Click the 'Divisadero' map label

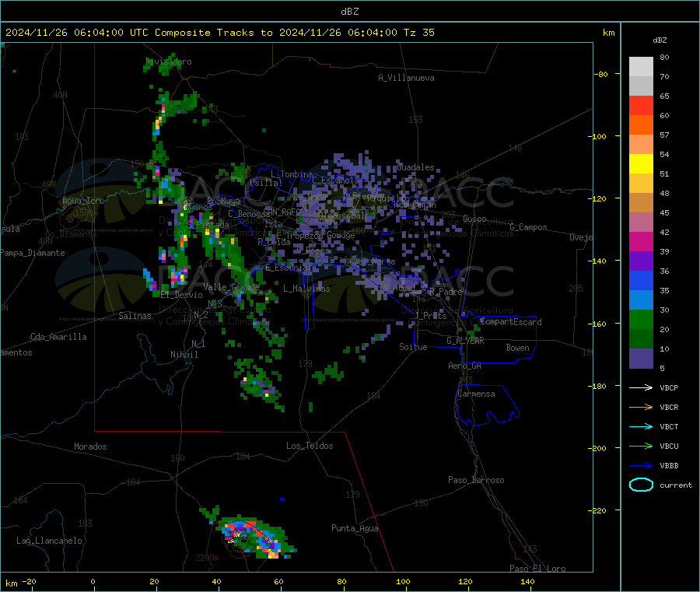tap(168, 61)
